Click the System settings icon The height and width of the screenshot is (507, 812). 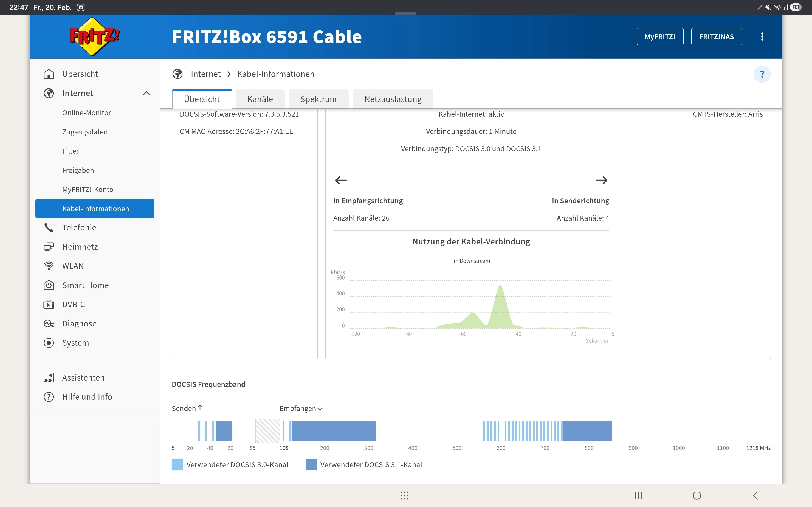coord(49,343)
